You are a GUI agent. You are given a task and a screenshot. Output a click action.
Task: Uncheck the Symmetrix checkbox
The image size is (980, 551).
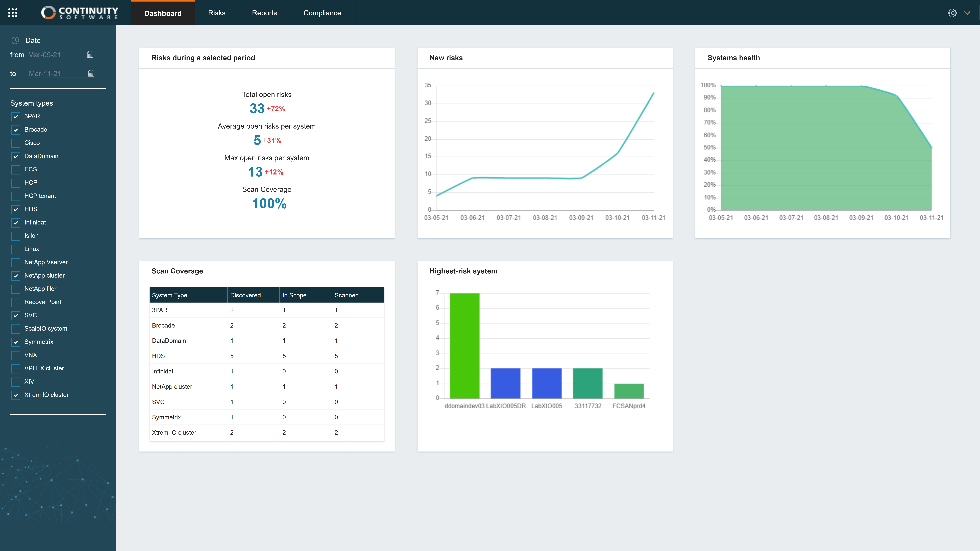click(x=16, y=342)
